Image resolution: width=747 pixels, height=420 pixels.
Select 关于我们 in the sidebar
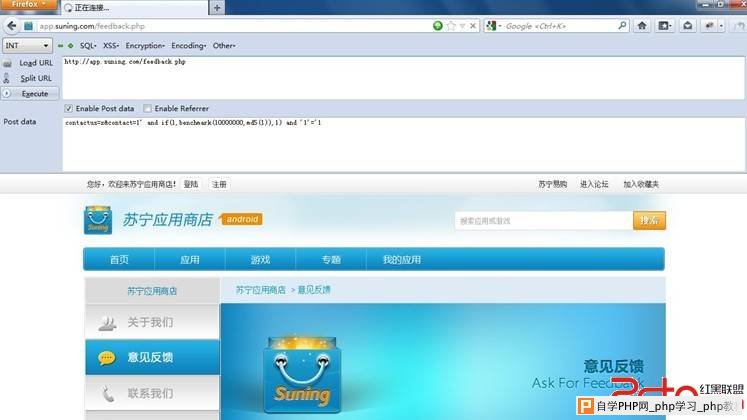(152, 322)
